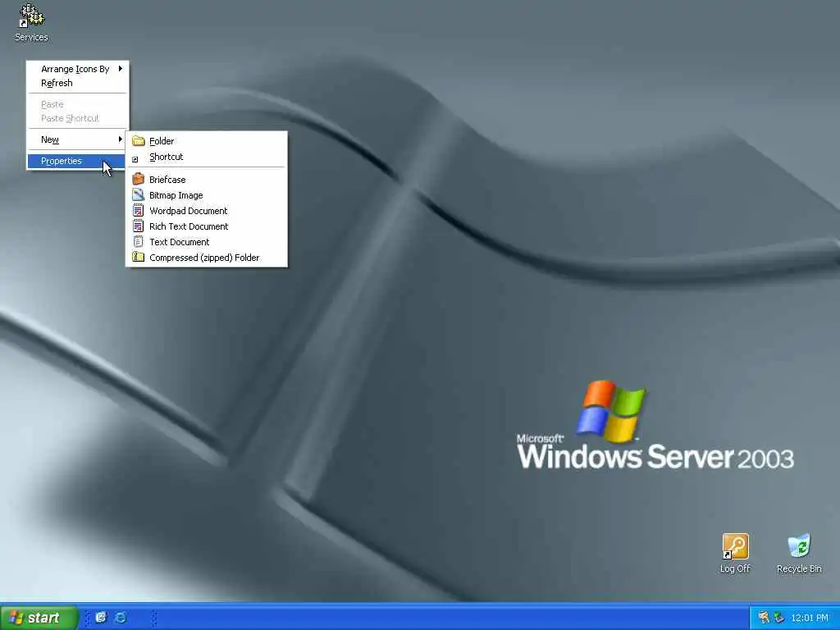Viewport: 840px width, 630px height.
Task: Click the 12:01 PM clock
Action: point(810,618)
